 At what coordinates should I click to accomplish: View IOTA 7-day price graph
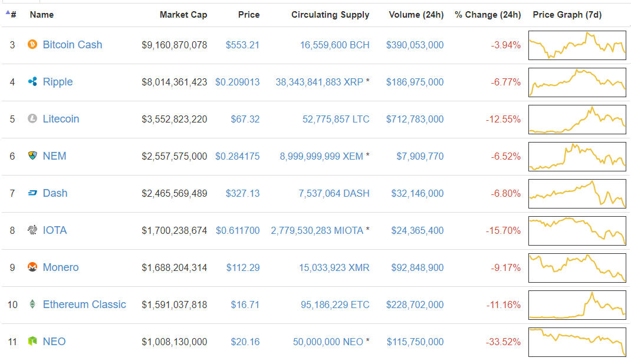coord(577,230)
